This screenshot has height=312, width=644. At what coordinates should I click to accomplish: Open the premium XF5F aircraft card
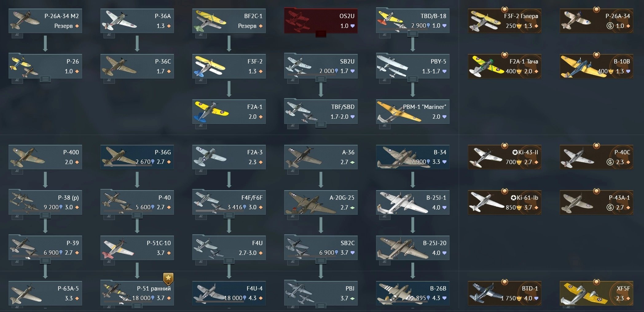[x=596, y=293]
